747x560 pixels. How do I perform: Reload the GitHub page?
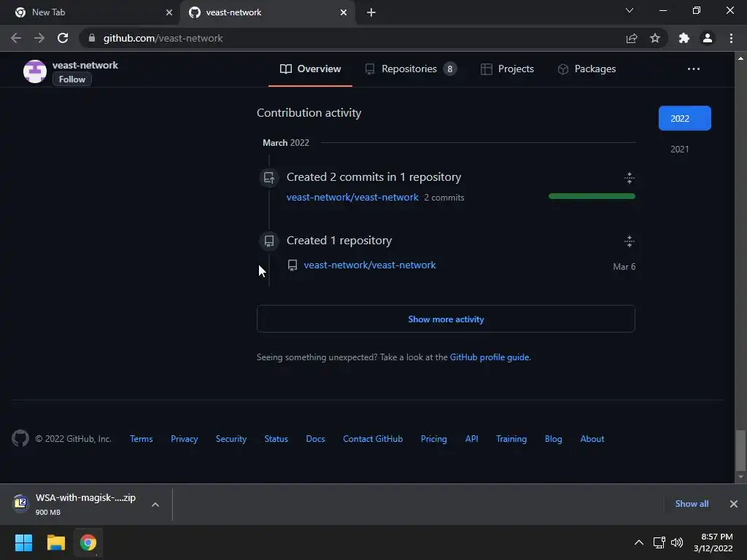coord(63,38)
